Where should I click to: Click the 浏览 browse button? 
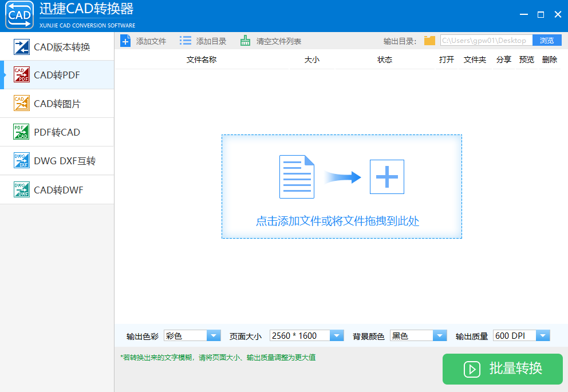(547, 40)
